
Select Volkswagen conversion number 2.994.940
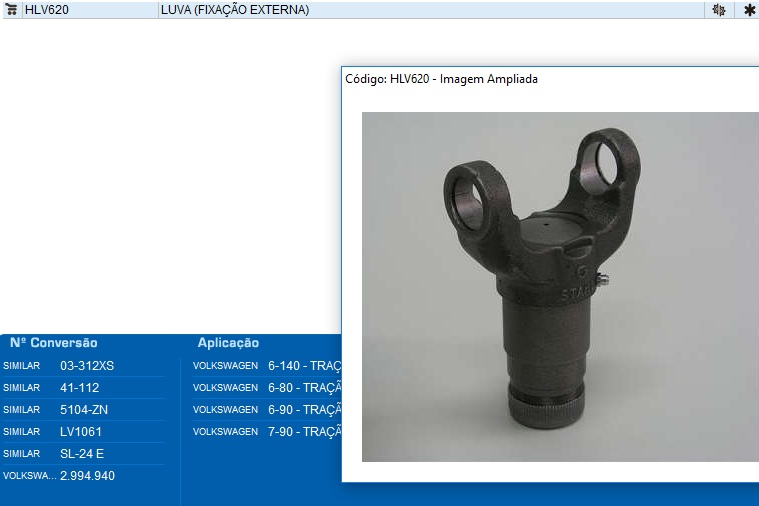(x=87, y=476)
